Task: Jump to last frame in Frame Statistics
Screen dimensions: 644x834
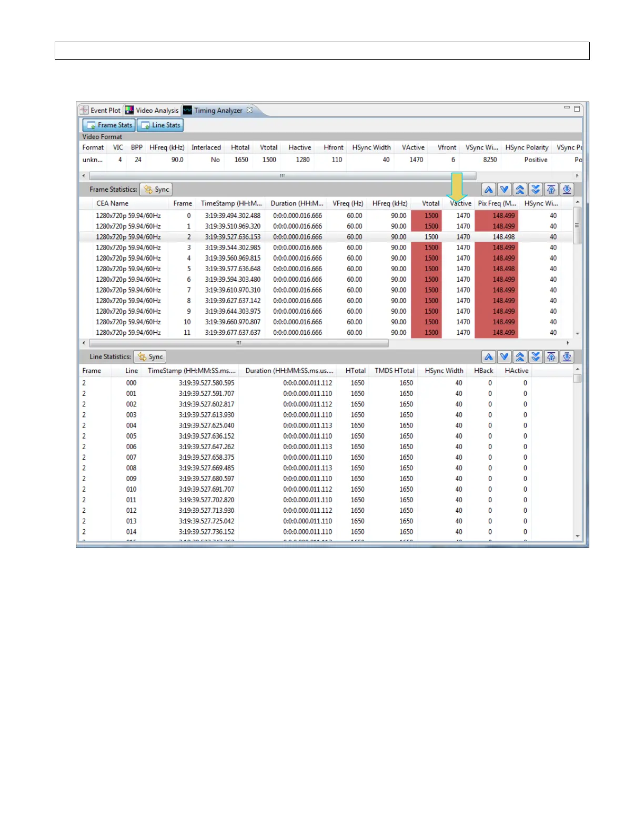Action: click(567, 190)
